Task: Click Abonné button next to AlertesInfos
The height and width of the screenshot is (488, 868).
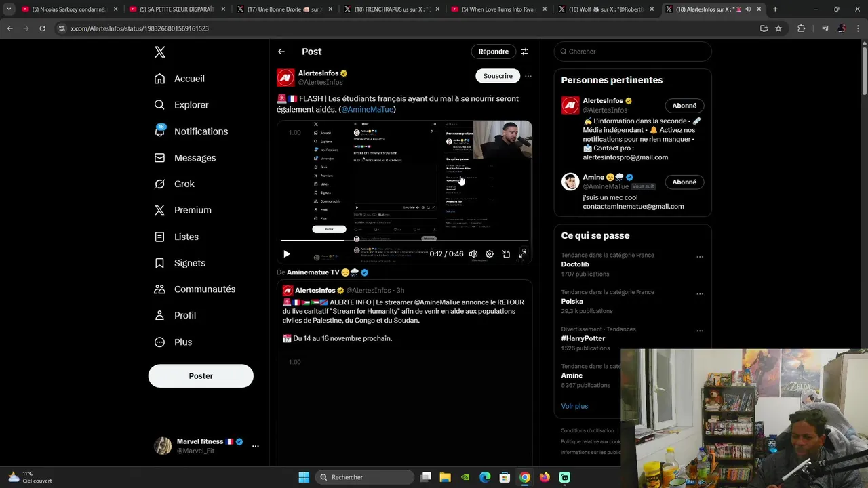Action: point(684,106)
